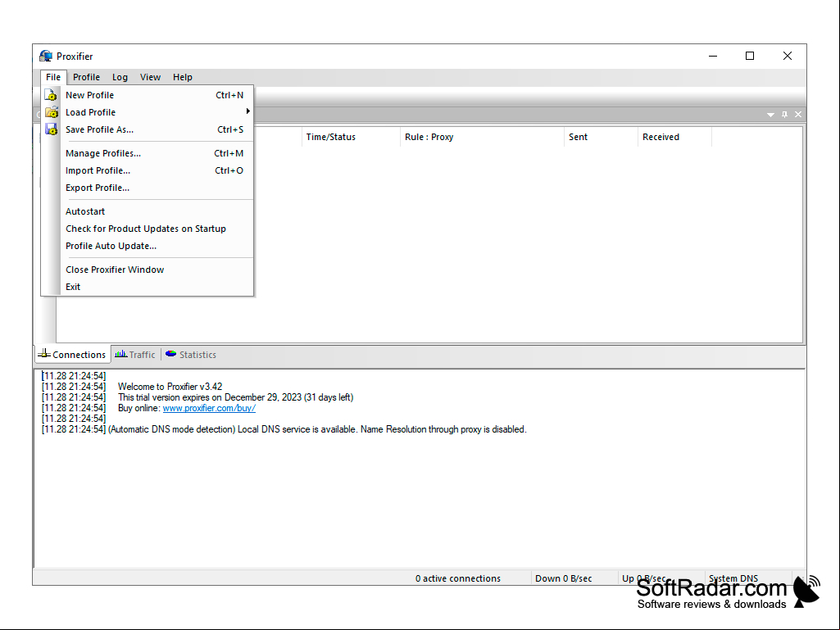The width and height of the screenshot is (840, 630).
Task: Click the Welcome to Proxifier v3.42 log line
Action: click(x=170, y=387)
